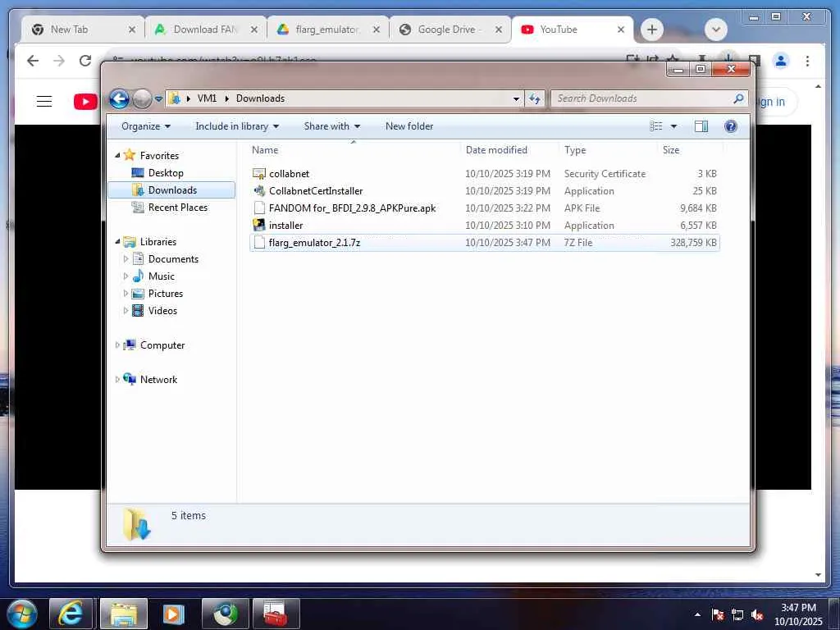Screen dimensions: 840x630
Task: Select Computer in the navigation pane
Action: [x=162, y=345]
